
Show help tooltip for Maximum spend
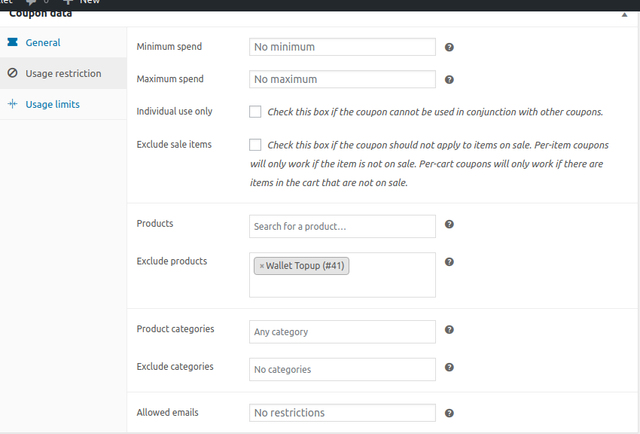pyautogui.click(x=449, y=80)
